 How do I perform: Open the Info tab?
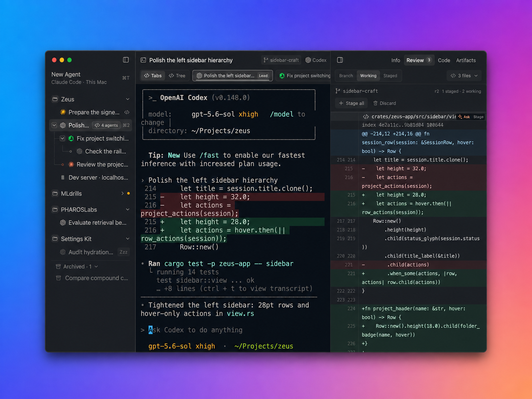click(396, 60)
